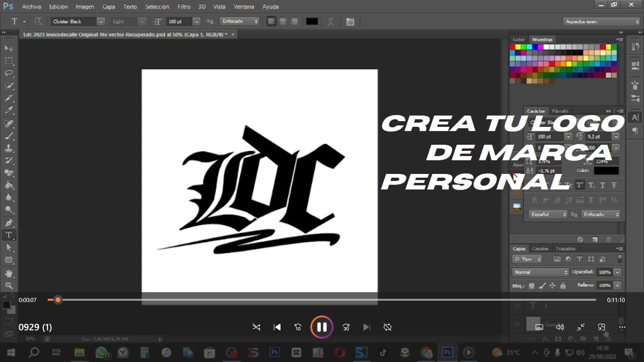Open the Archivo menu
The width and height of the screenshot is (644, 362).
[31, 7]
